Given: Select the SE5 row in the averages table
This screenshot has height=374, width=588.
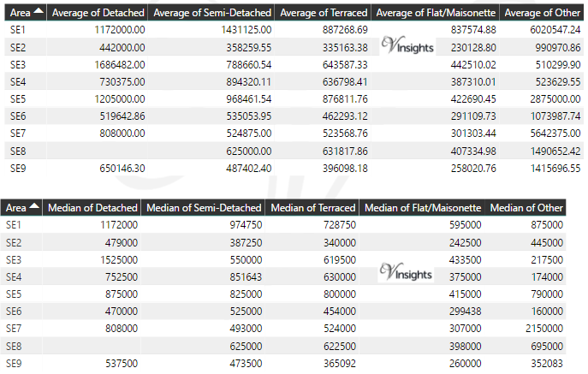Looking at the screenshot, I should click(18, 98).
